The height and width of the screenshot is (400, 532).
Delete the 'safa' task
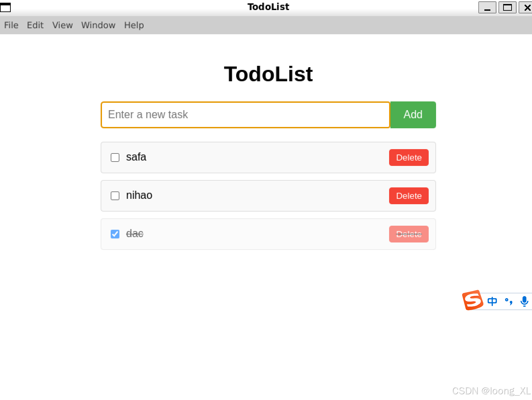409,158
